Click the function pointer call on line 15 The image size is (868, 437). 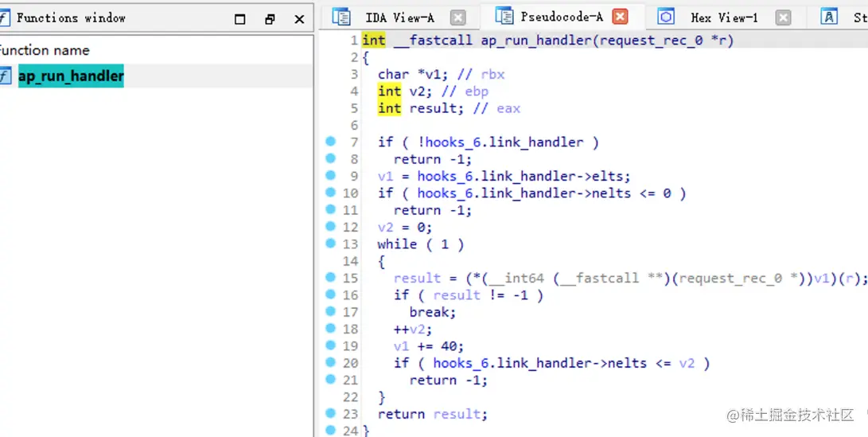click(667, 279)
